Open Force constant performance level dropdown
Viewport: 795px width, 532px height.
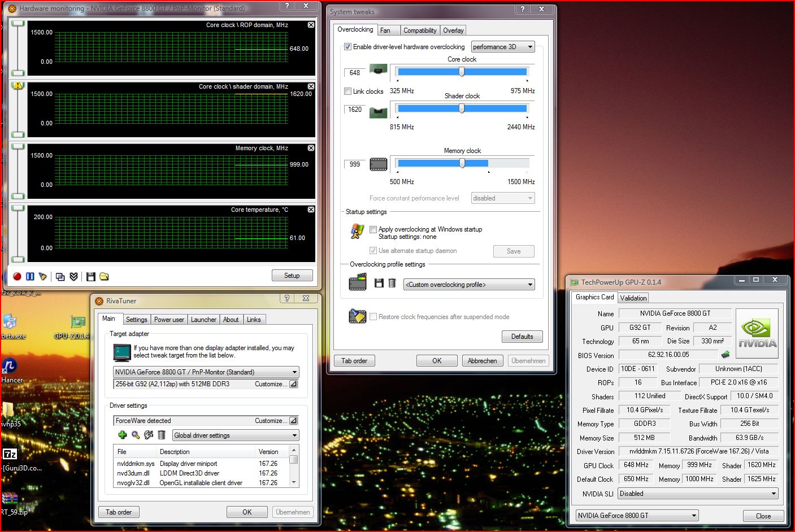click(503, 198)
